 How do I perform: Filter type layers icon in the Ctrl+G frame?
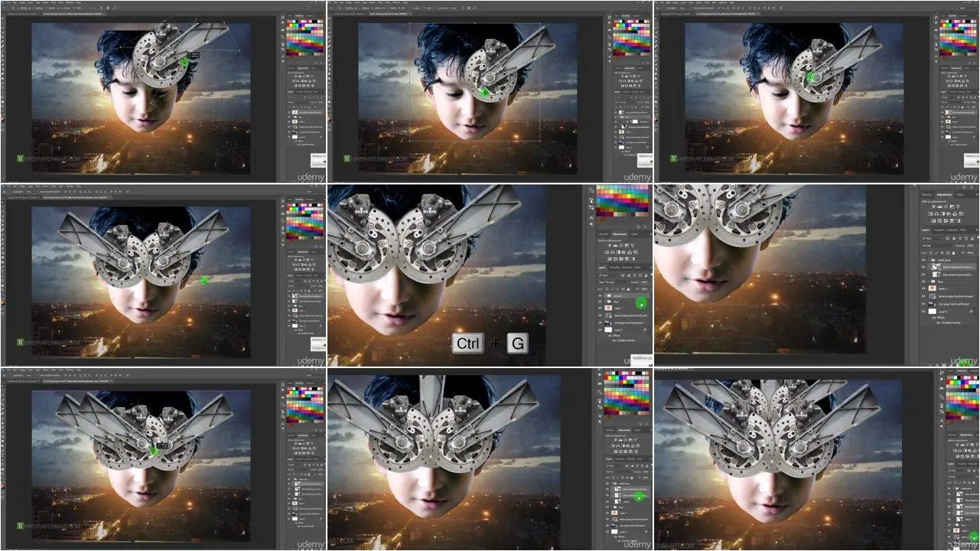click(x=634, y=275)
